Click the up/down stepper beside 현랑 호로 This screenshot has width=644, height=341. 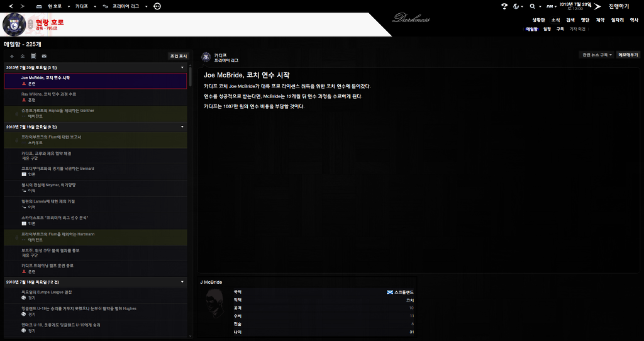[x=30, y=25]
